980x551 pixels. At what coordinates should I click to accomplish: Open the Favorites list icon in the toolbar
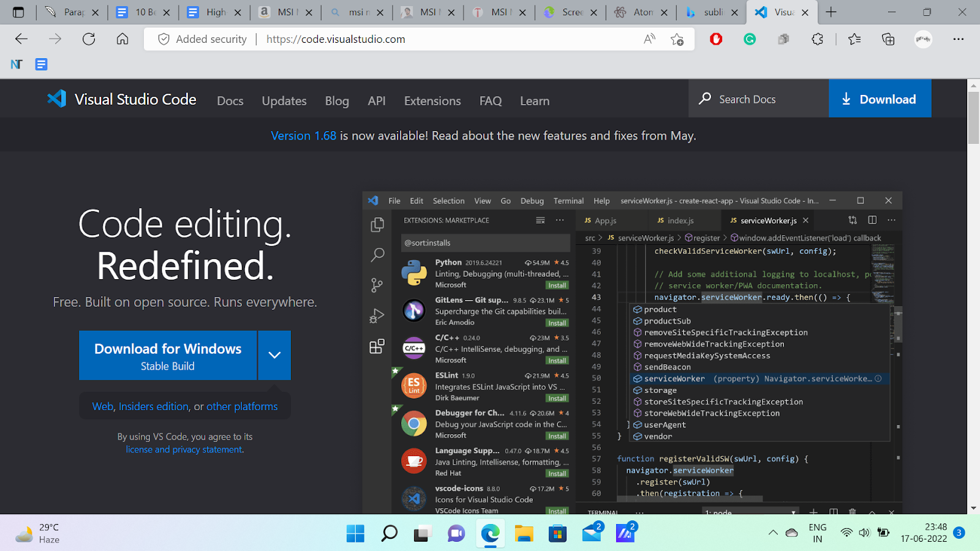[x=854, y=39]
